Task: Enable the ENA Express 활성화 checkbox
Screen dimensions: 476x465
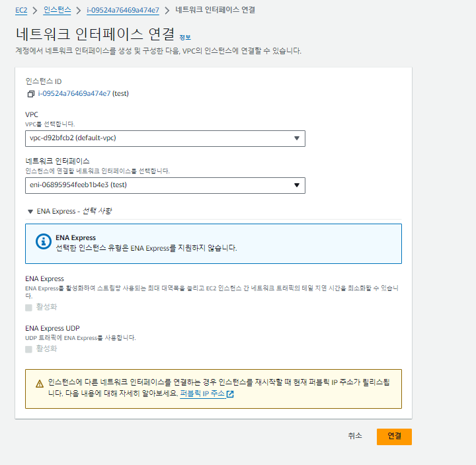Action: click(x=28, y=307)
